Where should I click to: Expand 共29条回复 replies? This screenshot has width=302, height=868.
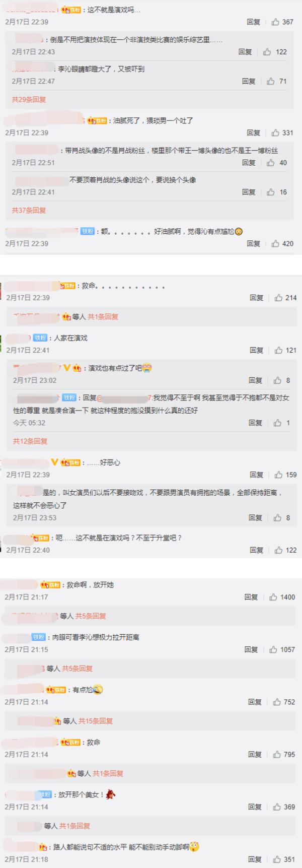[x=29, y=99]
